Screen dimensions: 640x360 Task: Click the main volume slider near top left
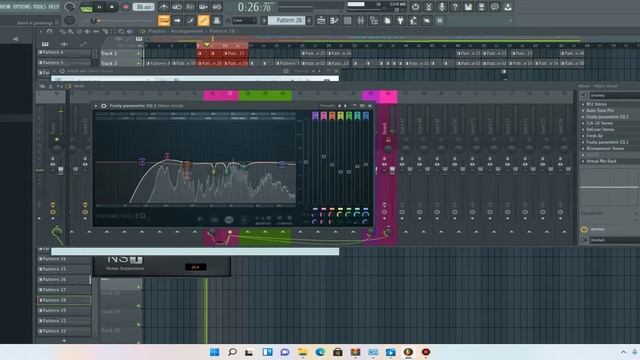[70, 7]
